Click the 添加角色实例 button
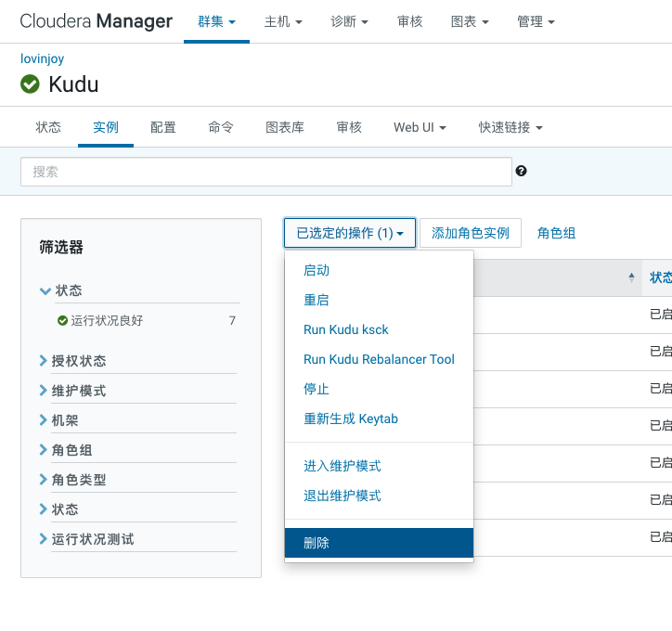Viewport: 672px width, 631px height. tap(471, 233)
